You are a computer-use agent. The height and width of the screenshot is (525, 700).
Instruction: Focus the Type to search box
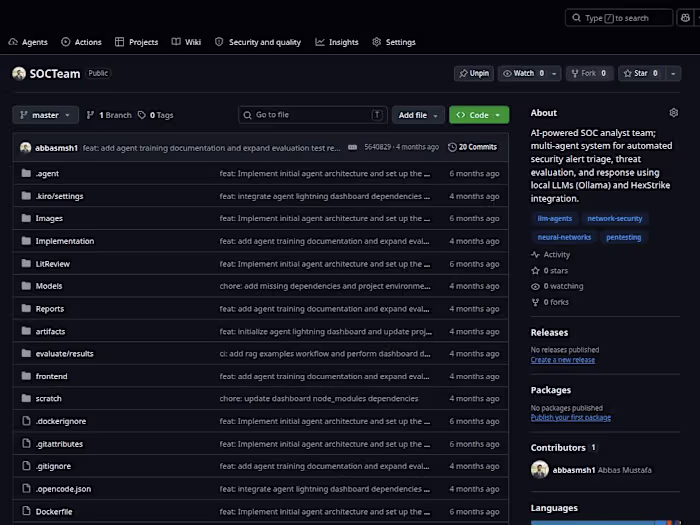point(619,18)
